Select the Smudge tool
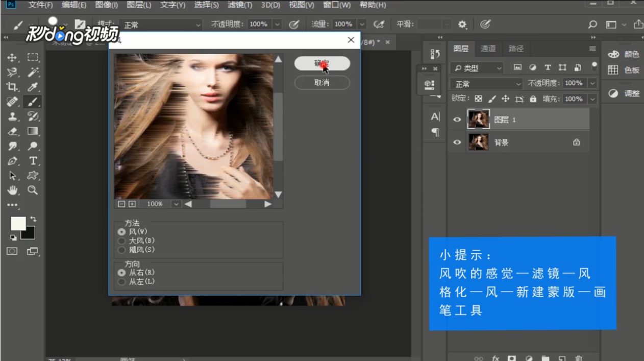This screenshot has height=361, width=644. (x=12, y=146)
